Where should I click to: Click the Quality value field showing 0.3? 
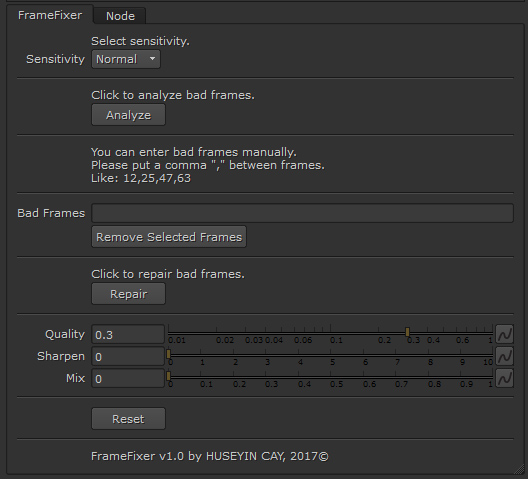tap(128, 334)
